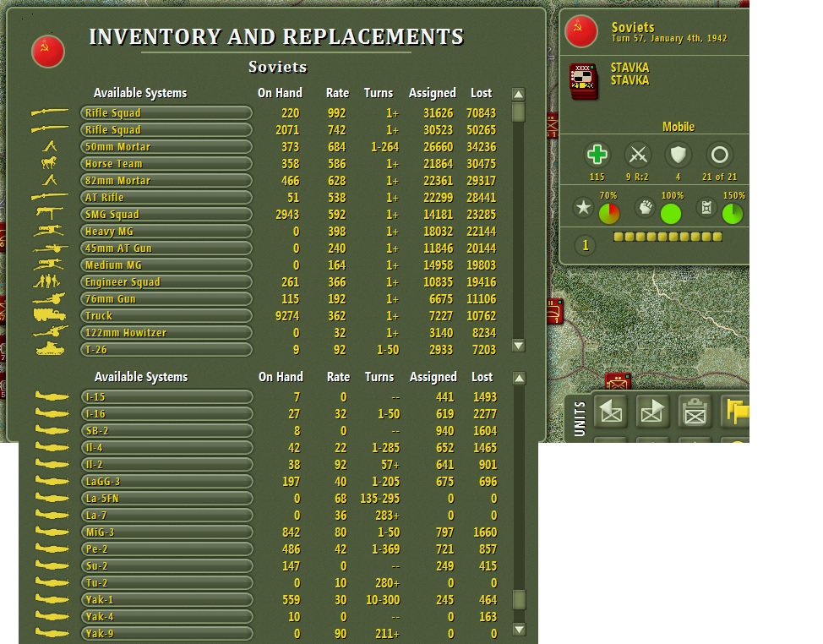Click the yellow segmented strength bar
This screenshot has height=644, width=823.
(668, 237)
